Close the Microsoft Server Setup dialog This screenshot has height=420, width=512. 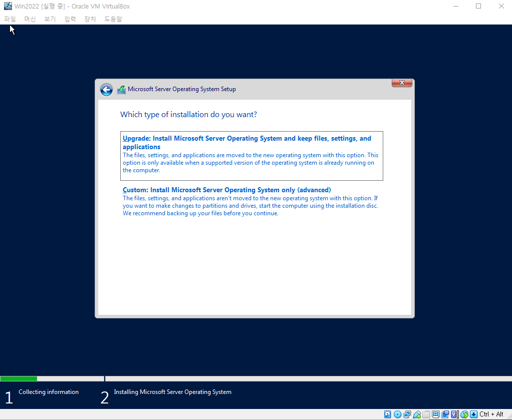tap(402, 83)
